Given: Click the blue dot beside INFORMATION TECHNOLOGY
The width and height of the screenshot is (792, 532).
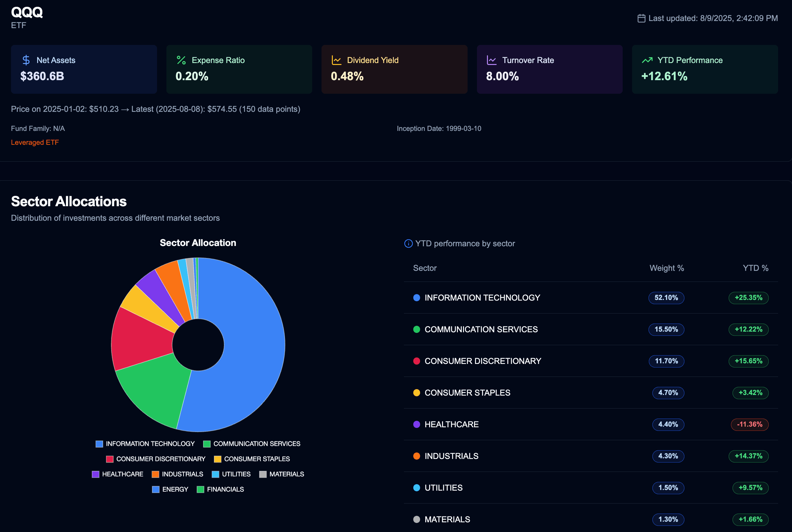Looking at the screenshot, I should tap(416, 298).
